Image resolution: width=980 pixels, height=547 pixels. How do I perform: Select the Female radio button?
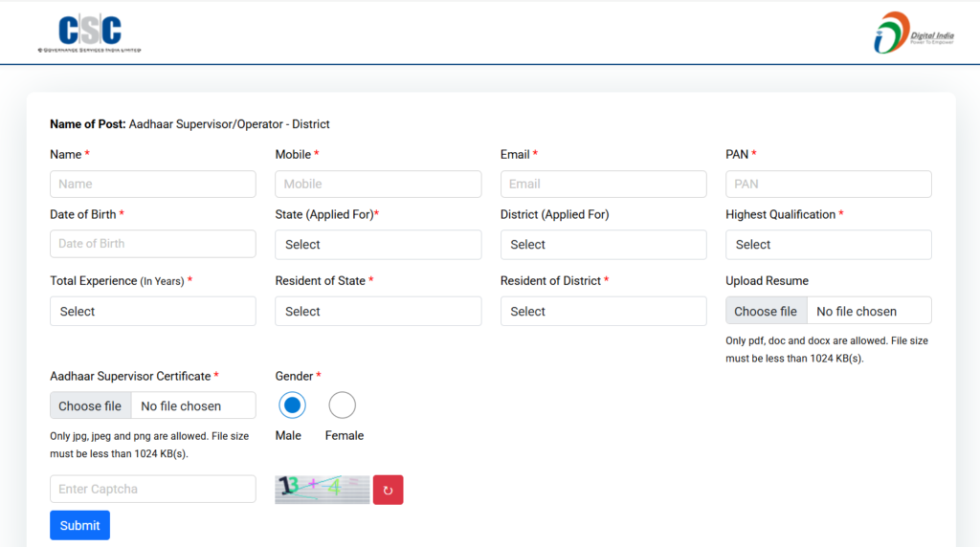pyautogui.click(x=342, y=405)
